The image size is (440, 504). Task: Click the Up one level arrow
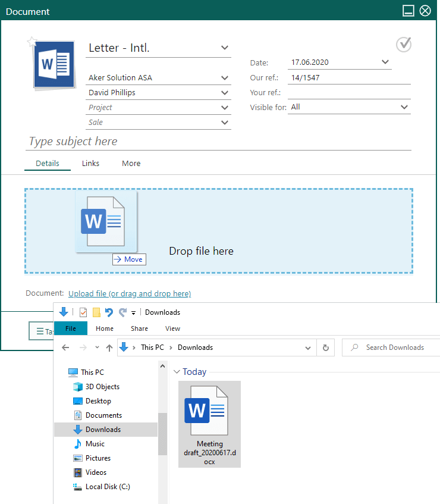(x=109, y=348)
